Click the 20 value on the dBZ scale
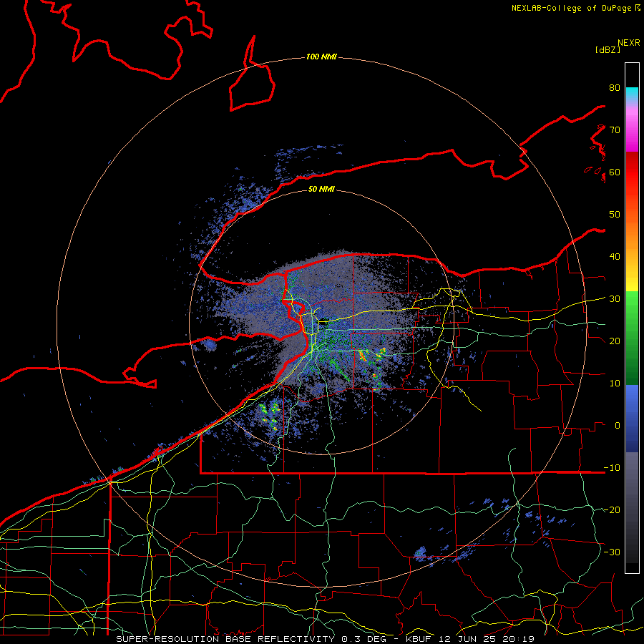The height and width of the screenshot is (644, 644). click(x=615, y=341)
